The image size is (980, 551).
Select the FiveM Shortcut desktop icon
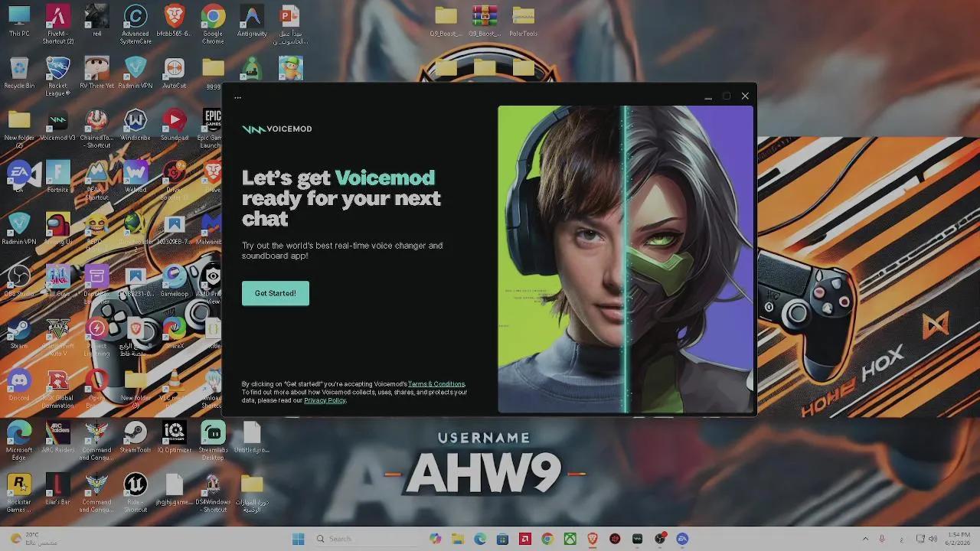(57, 24)
